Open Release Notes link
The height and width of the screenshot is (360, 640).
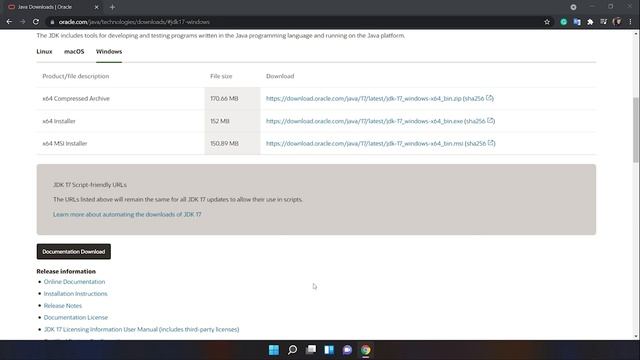click(63, 305)
